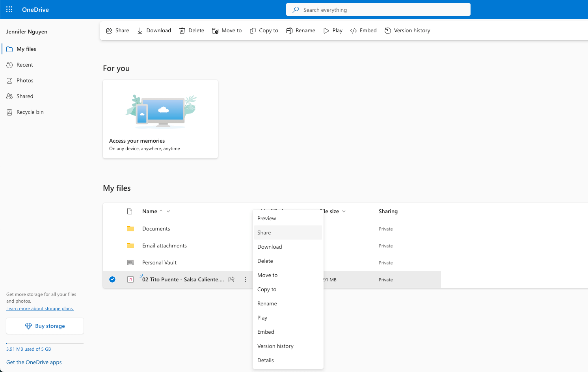Click the Delete trash toolbar icon
Screen dimensions: 588x372
[x=182, y=31]
